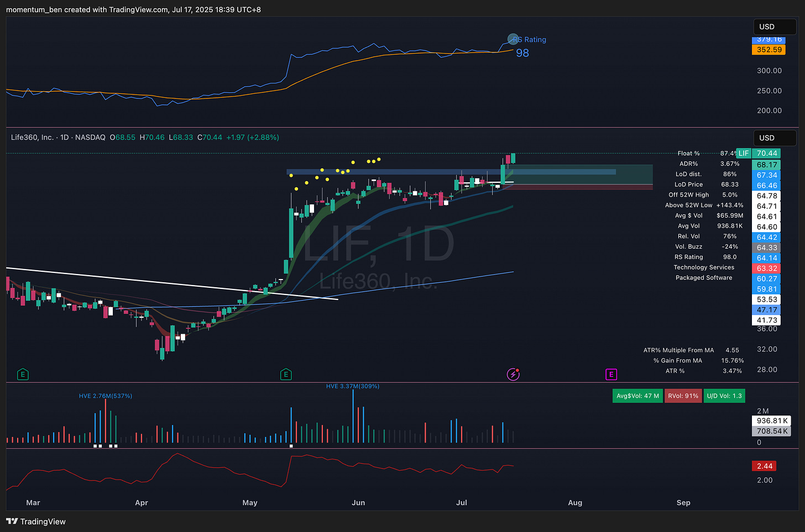Click the Packaged Software industry label
805x532 pixels.
pos(704,278)
